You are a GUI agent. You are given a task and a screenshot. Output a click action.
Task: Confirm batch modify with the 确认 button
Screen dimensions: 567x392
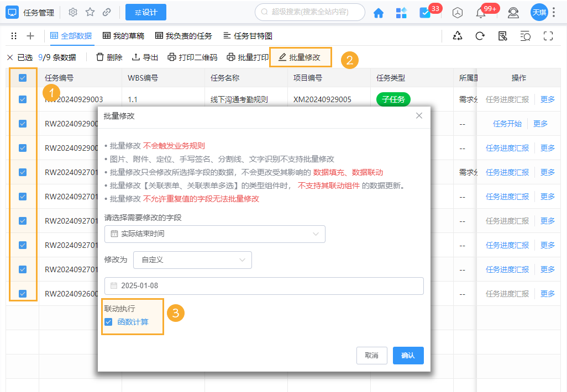click(408, 356)
